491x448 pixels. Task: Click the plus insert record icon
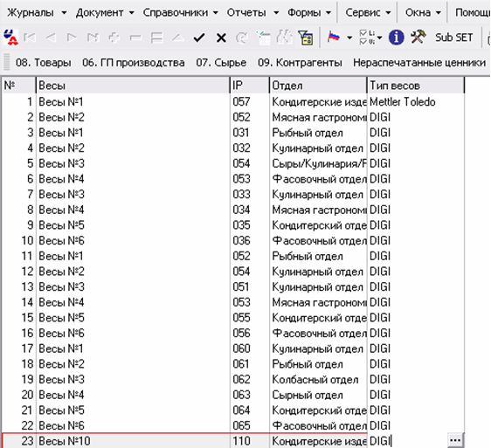(114, 38)
